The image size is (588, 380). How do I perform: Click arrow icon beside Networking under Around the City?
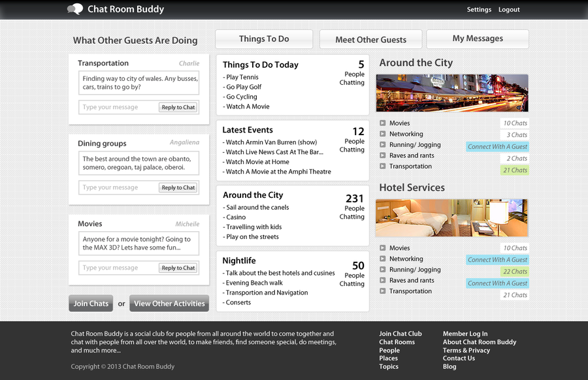383,134
